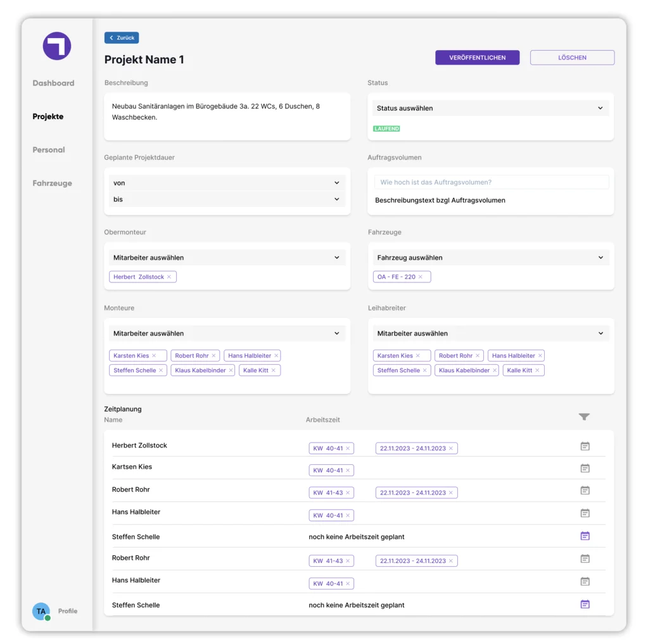The image size is (648, 644).
Task: Remove KW 40-41 tag for Herbert Zollstock
Action: click(348, 448)
